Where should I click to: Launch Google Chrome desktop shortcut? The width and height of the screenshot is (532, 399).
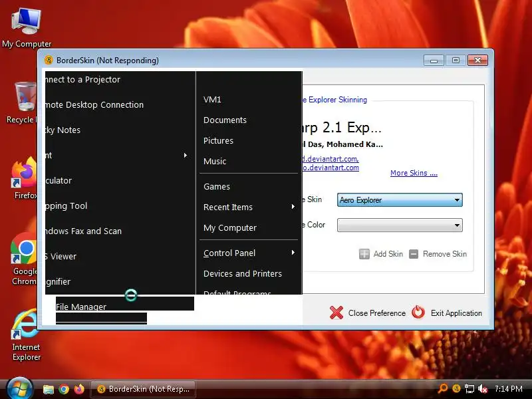(23, 259)
